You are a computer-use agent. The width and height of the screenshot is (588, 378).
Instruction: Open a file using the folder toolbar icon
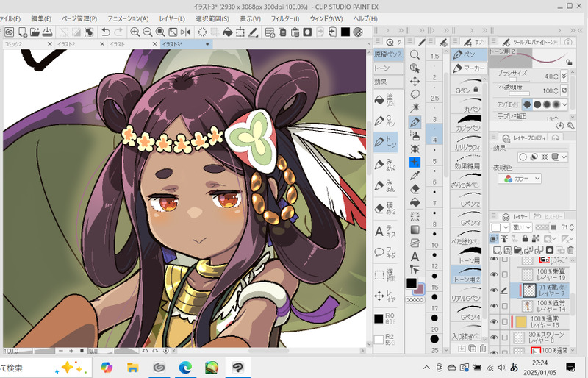coord(35,32)
